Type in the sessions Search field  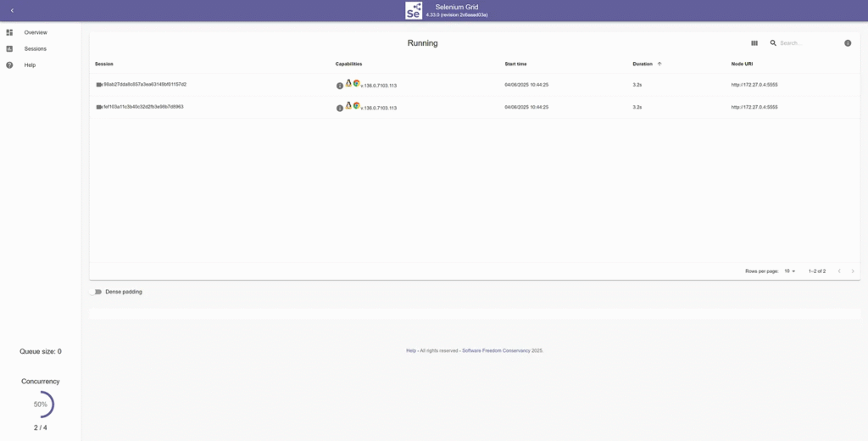(x=805, y=43)
